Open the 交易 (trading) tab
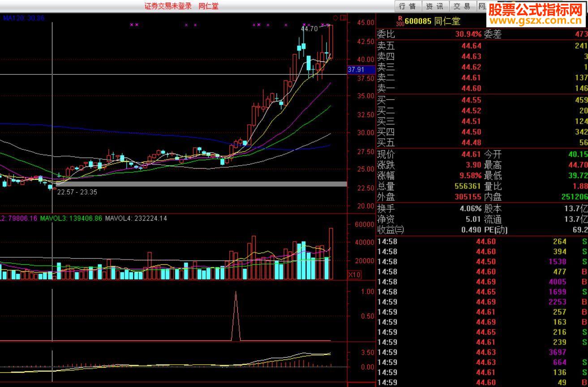The image size is (588, 387). pyautogui.click(x=462, y=6)
